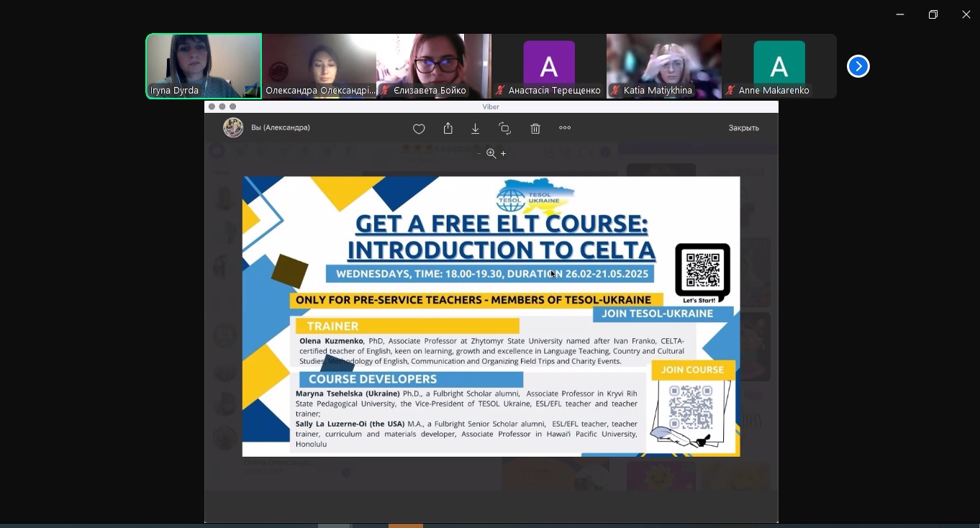This screenshot has width=980, height=528.
Task: Select Олександра Олександрі... video thumbnail
Action: [319, 66]
